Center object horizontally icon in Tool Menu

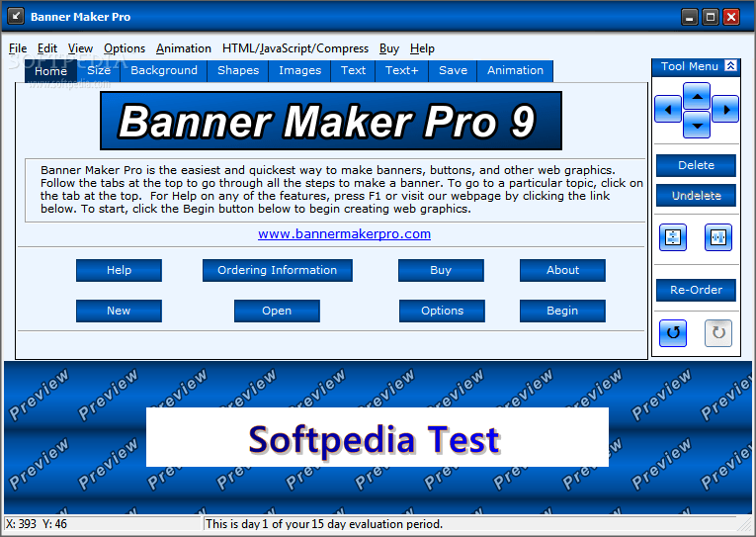(718, 237)
